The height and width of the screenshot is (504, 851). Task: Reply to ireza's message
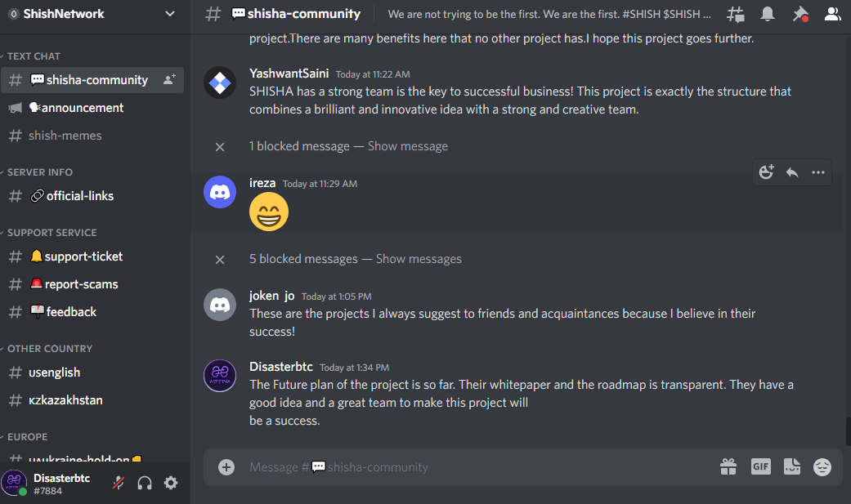791,172
